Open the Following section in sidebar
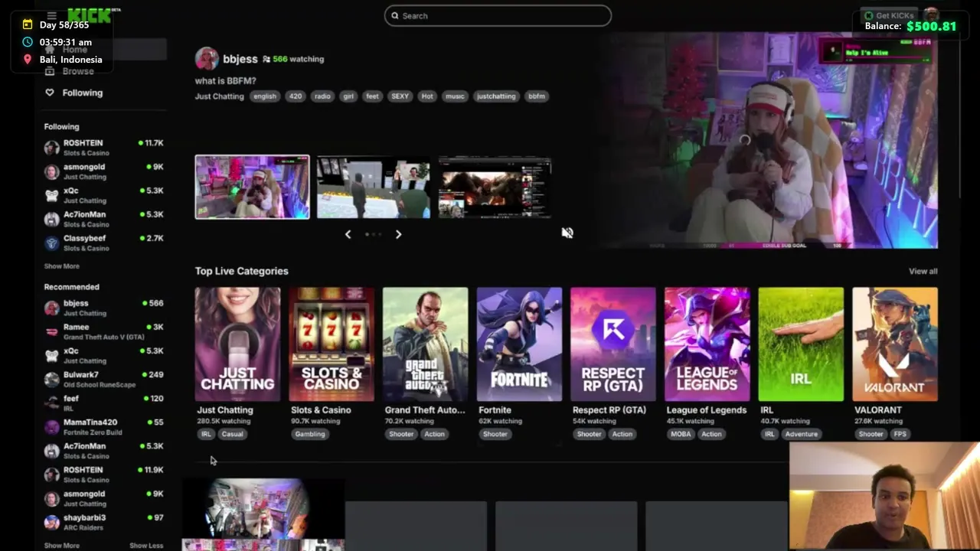The image size is (980, 551). 82,93
